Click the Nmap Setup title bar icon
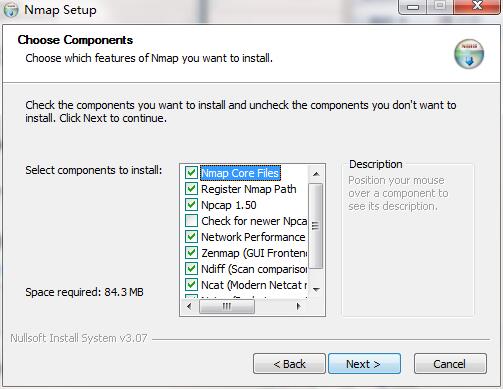Screen dimensions: 503x389 (10, 10)
